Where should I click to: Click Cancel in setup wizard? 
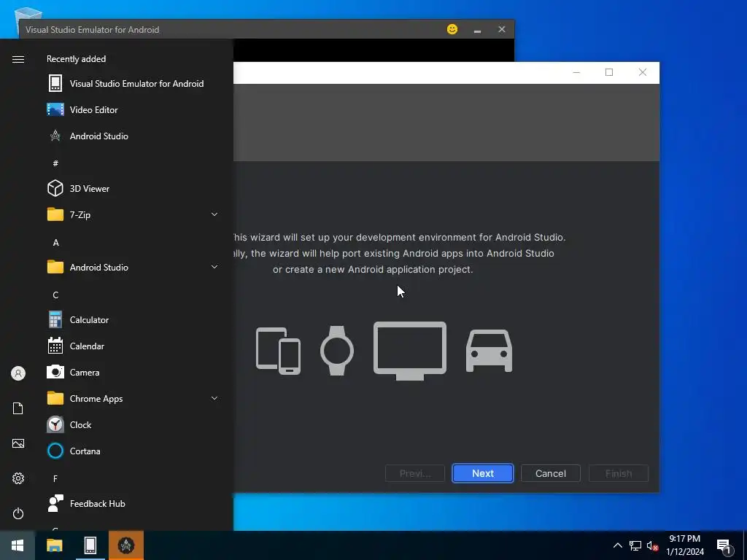[x=550, y=473]
